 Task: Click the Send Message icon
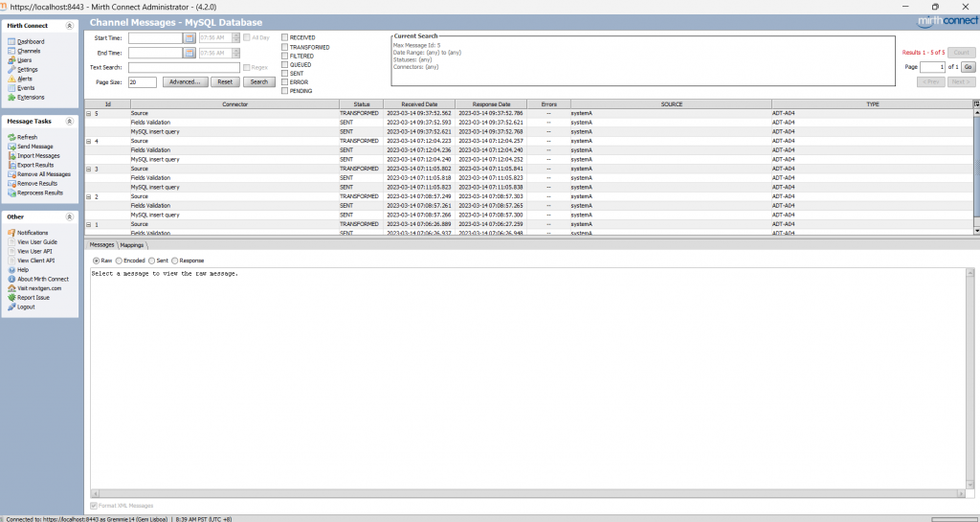(11, 147)
